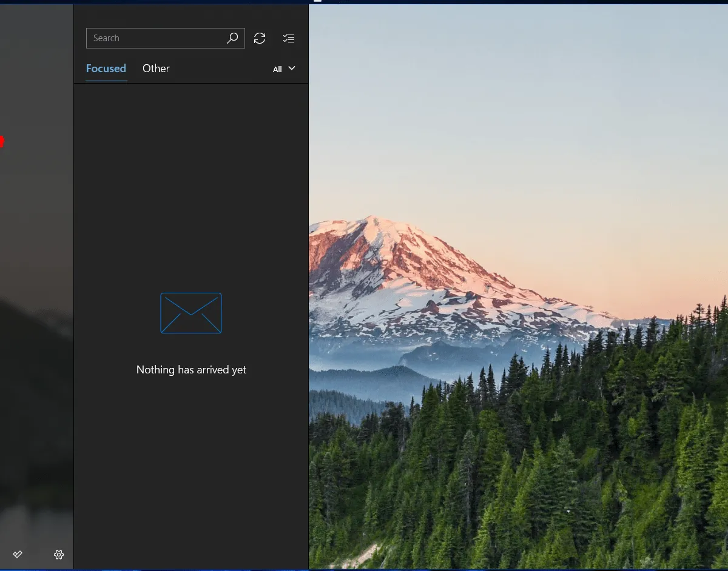Click the Nothing has arrived yet message

click(191, 369)
